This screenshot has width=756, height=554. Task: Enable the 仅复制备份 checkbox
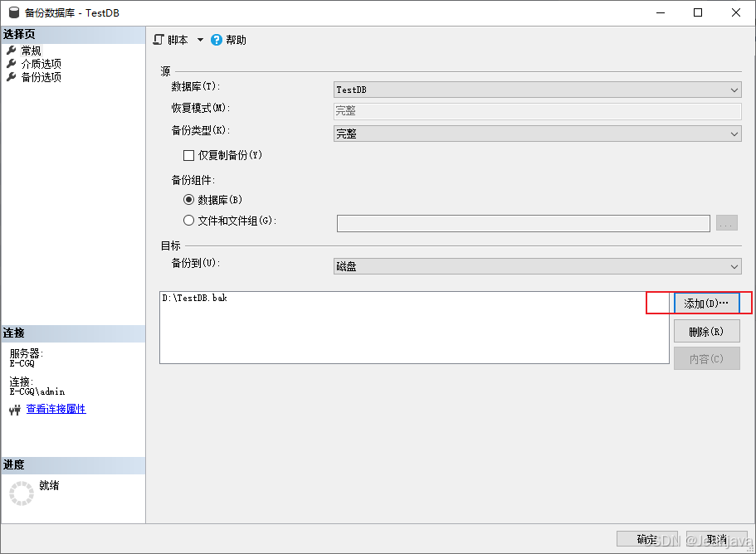[x=188, y=155]
